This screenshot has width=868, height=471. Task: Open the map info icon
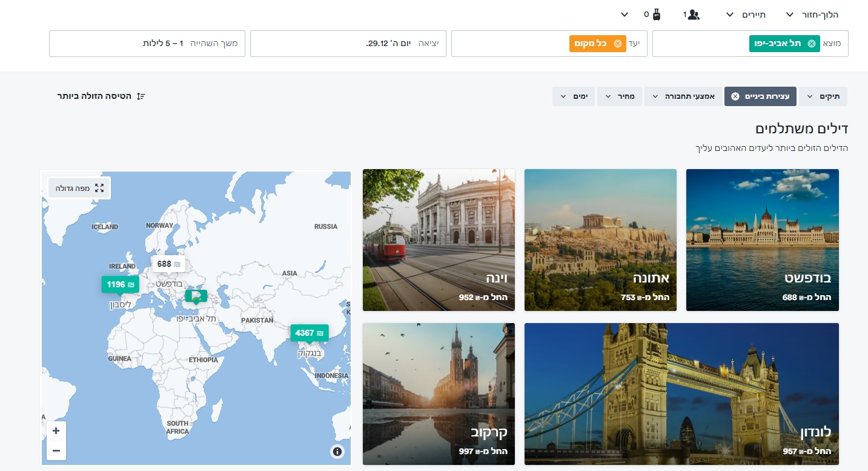tap(337, 451)
